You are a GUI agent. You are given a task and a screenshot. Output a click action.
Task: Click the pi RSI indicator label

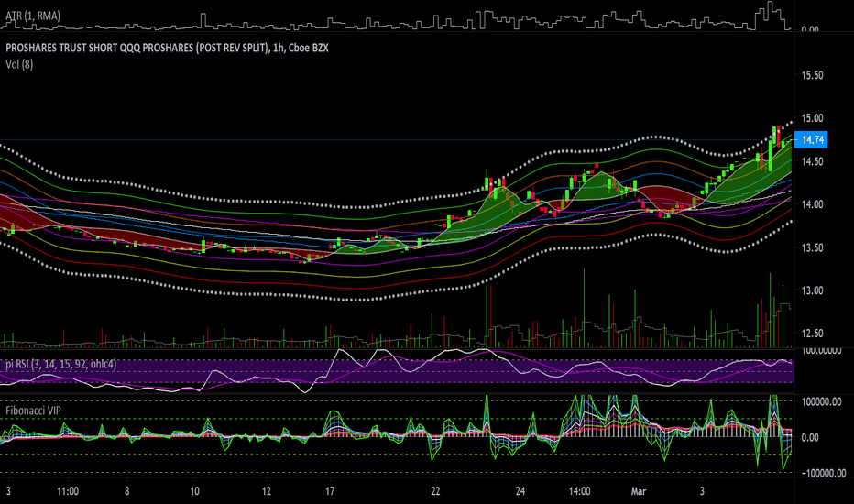[61, 364]
